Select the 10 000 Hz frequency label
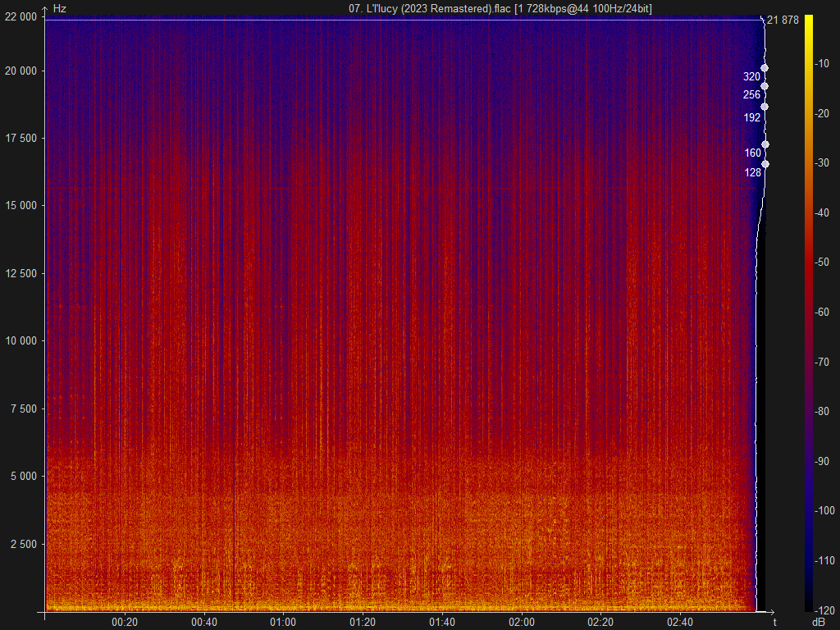The image size is (840, 630). pyautogui.click(x=21, y=340)
